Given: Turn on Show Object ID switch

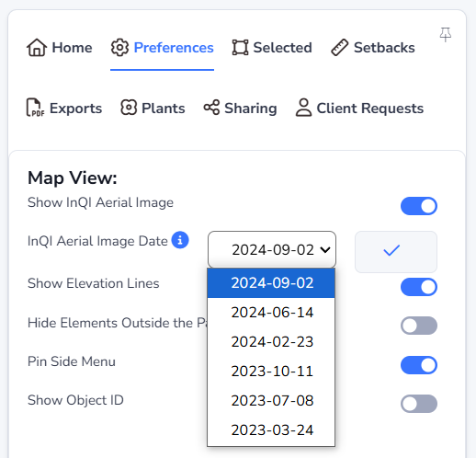Looking at the screenshot, I should coord(419,404).
